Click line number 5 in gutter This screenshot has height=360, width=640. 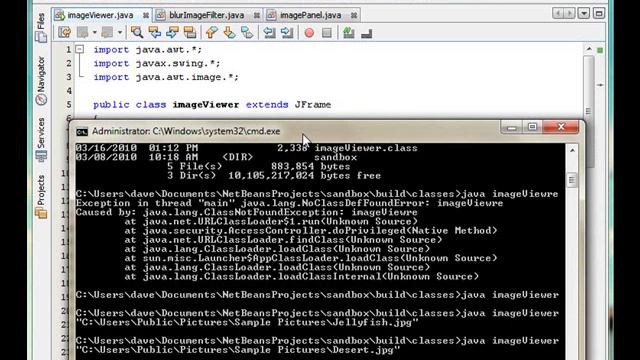tap(69, 104)
